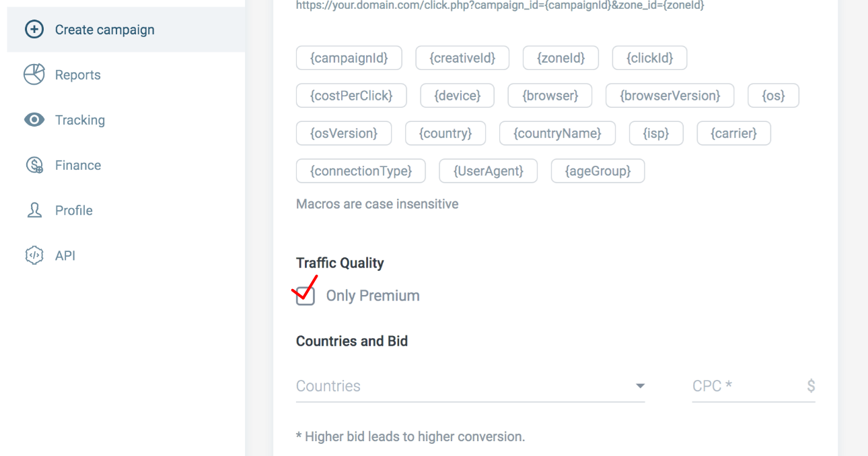Add the {connectionType} macro chip
This screenshot has height=456, width=868.
(x=361, y=171)
